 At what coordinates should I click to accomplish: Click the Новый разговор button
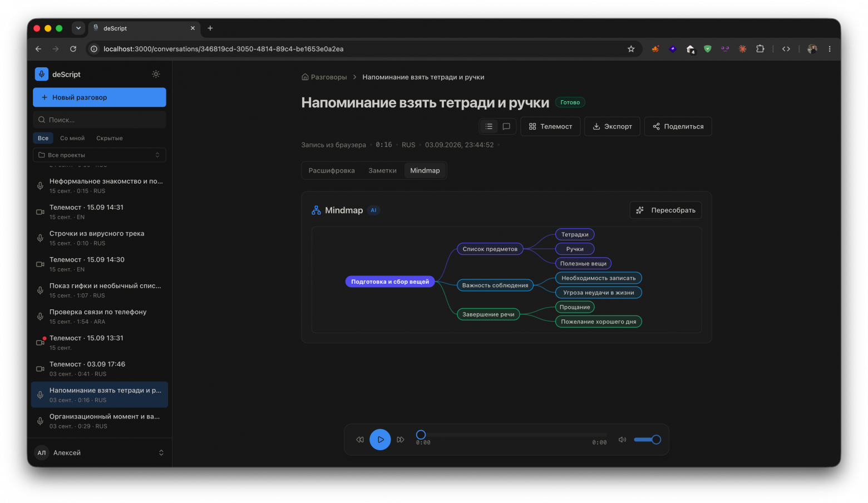(x=100, y=97)
